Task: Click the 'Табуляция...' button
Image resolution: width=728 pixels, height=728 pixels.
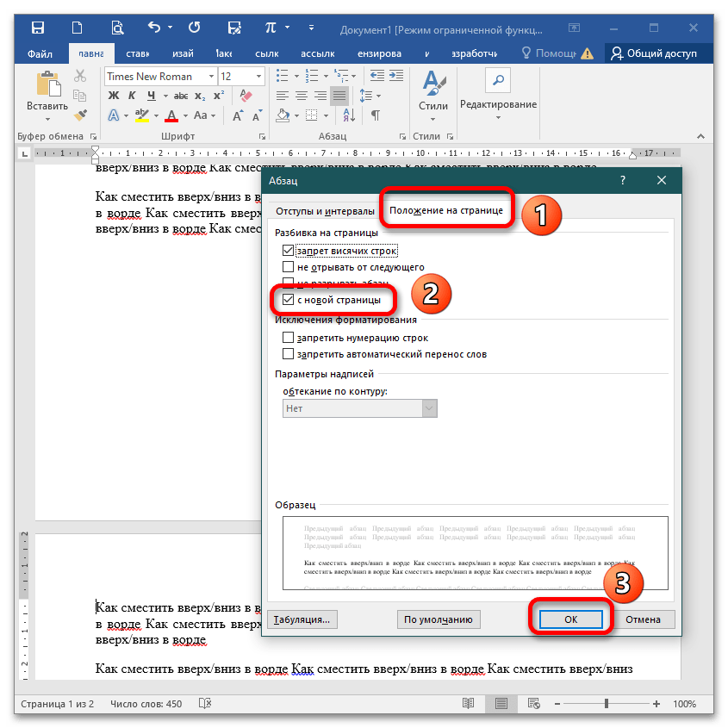Action: (x=302, y=619)
